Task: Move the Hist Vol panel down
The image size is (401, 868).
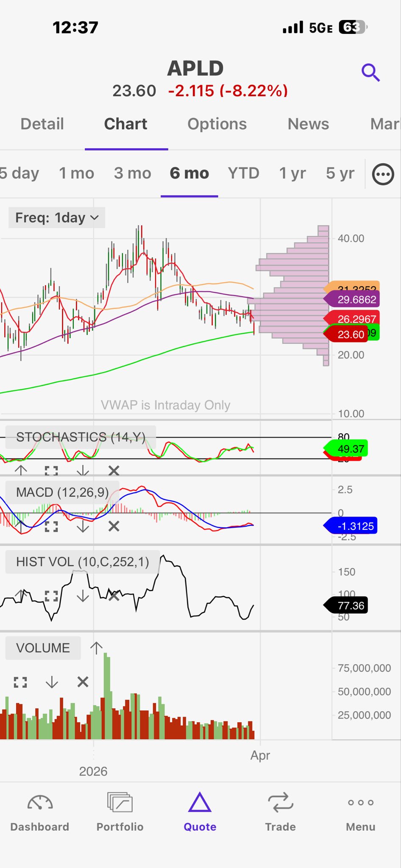Action: [x=83, y=596]
